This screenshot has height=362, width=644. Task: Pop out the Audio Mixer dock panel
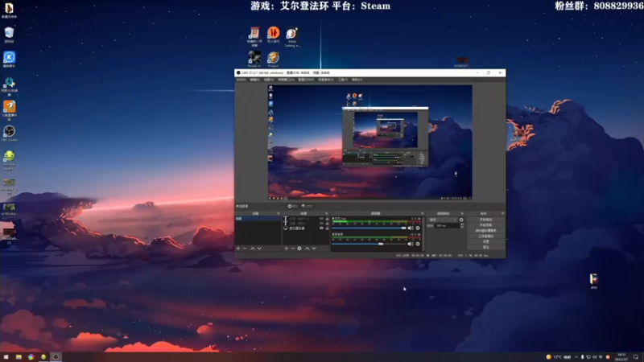422,213
